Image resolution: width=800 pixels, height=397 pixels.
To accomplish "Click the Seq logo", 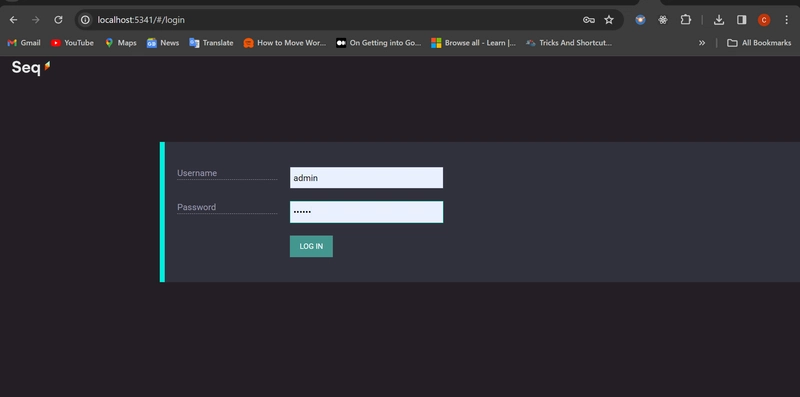I will click(31, 67).
